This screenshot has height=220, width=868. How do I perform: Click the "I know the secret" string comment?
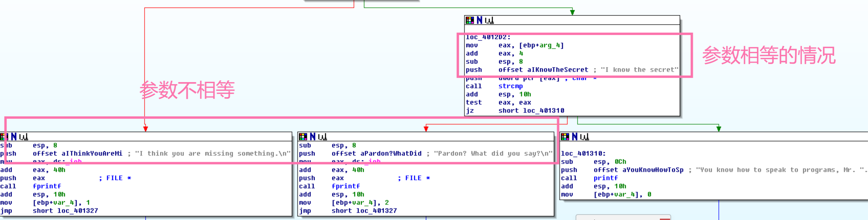640,70
